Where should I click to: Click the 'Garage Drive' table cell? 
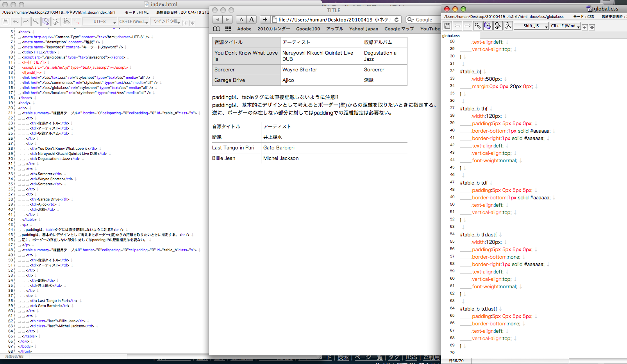click(246, 80)
